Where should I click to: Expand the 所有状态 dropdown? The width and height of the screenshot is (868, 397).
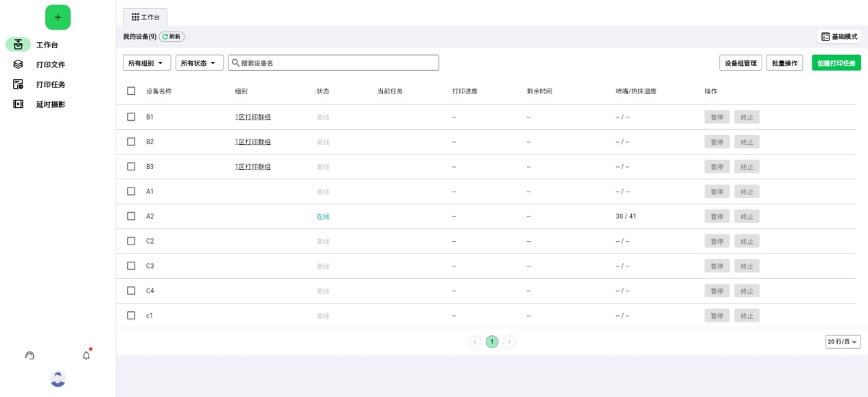199,63
